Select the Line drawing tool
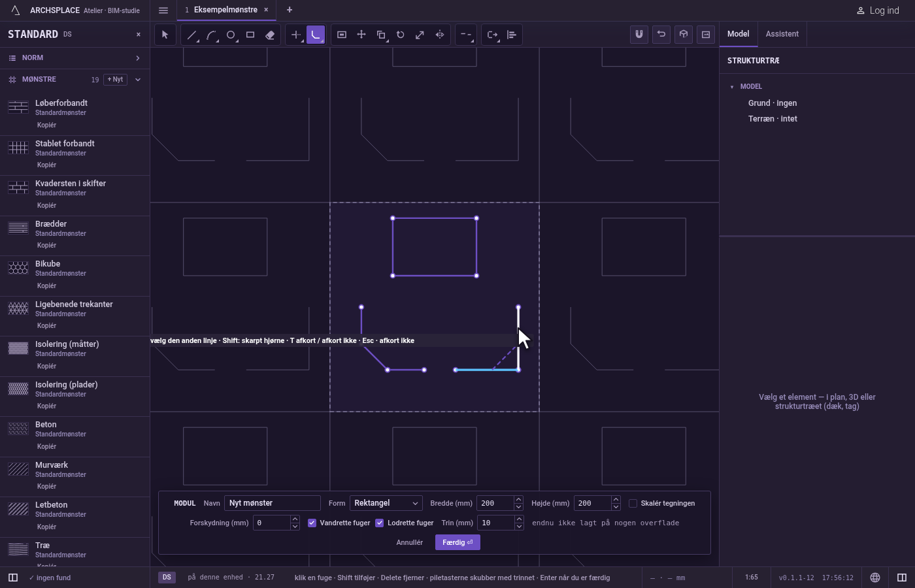This screenshot has height=588, width=915. (191, 35)
